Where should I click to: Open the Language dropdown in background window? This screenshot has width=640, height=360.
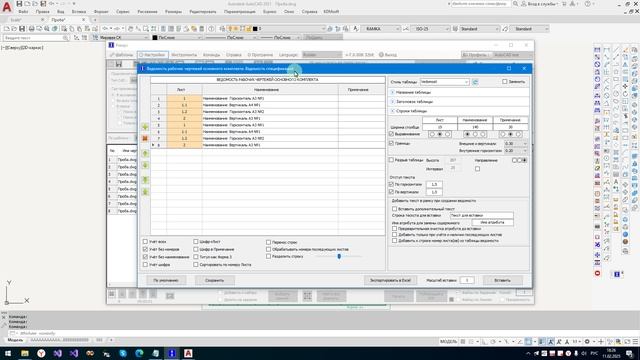(322, 55)
